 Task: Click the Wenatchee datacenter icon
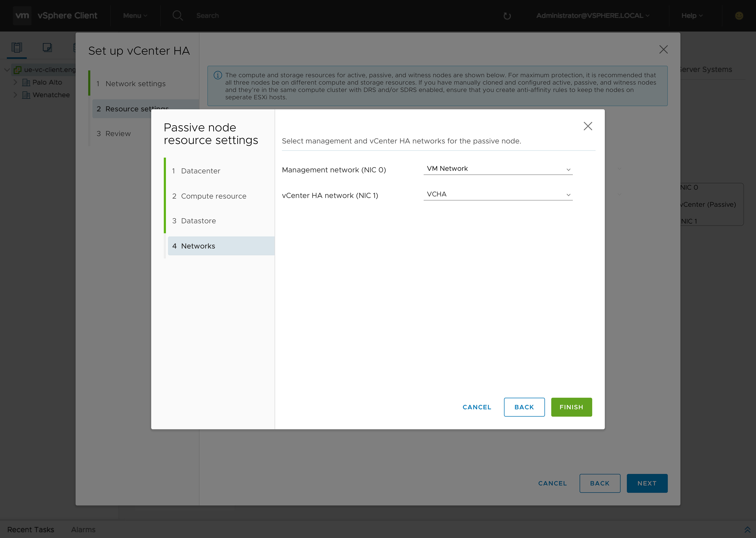tap(26, 95)
